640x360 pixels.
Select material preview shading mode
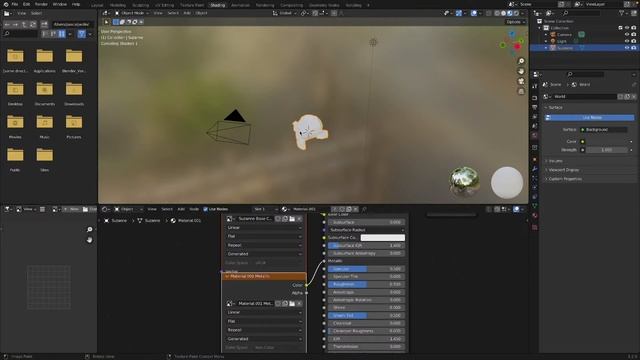pos(509,13)
